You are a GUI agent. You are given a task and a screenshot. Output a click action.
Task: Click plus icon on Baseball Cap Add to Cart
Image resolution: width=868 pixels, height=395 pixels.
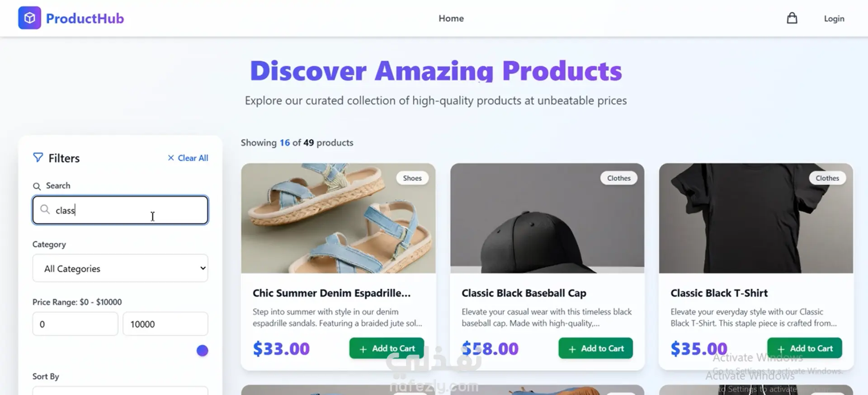coord(572,349)
